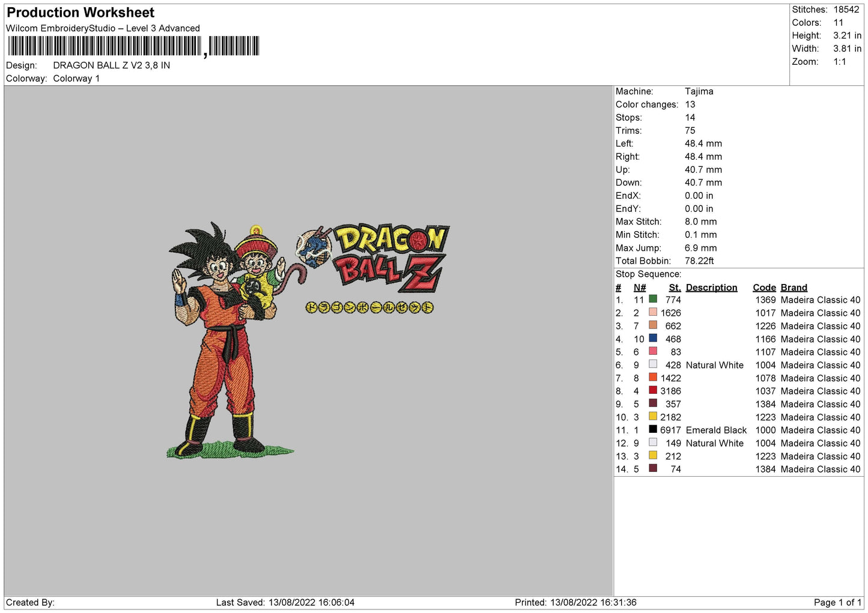The height and width of the screenshot is (613, 868).
Task: Select the blue swatch for code 1166
Action: coord(653,338)
